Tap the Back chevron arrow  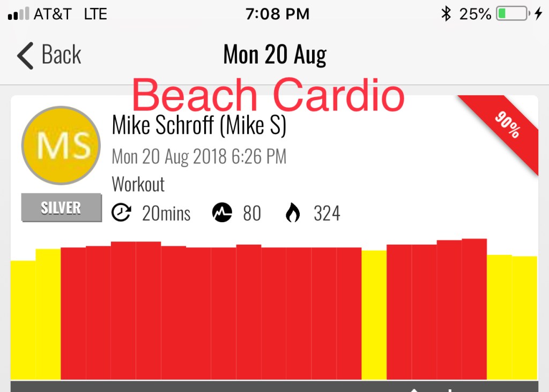point(25,56)
